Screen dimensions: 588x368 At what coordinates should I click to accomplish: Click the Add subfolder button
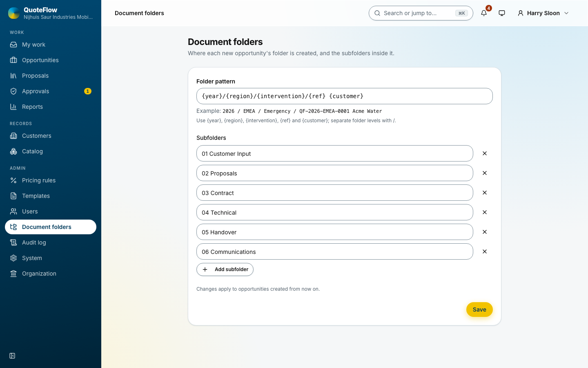tap(225, 269)
